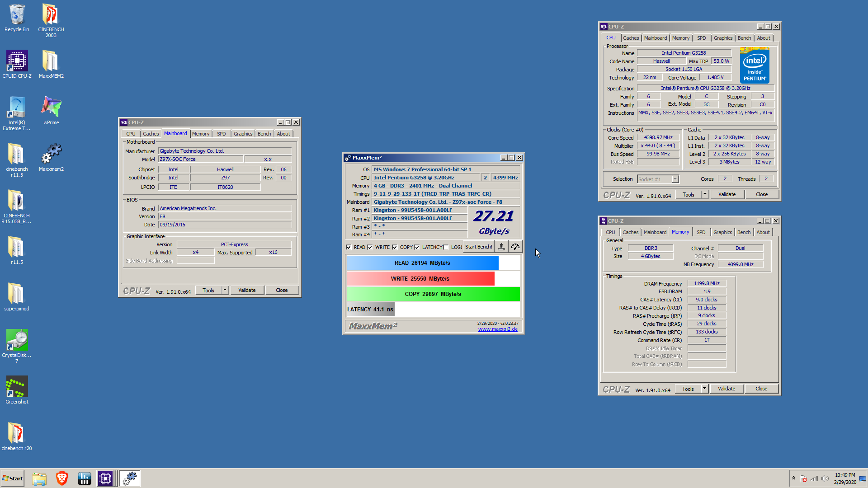Click Validate in Mainboard CPU-Z window
The image size is (868, 488).
click(247, 290)
